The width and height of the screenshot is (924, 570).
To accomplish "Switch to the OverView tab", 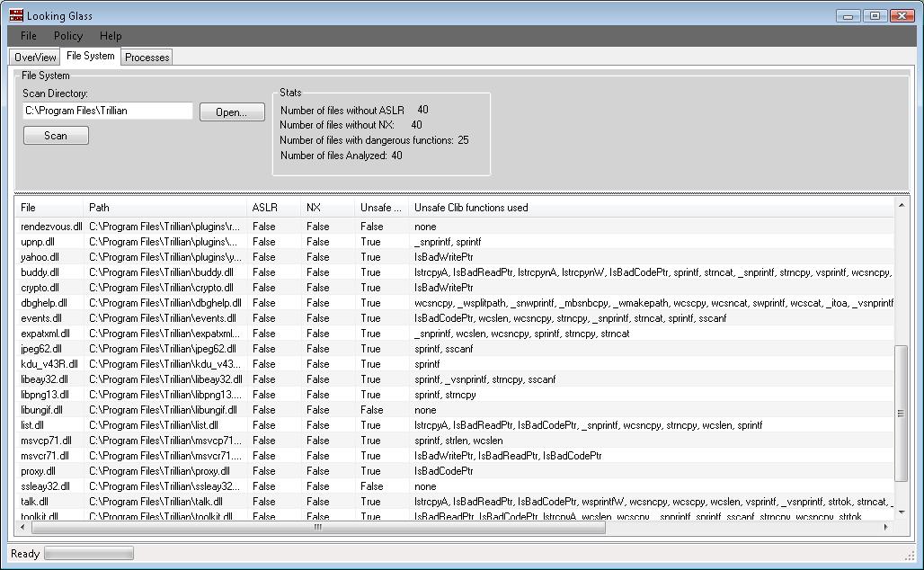I will 35,58.
